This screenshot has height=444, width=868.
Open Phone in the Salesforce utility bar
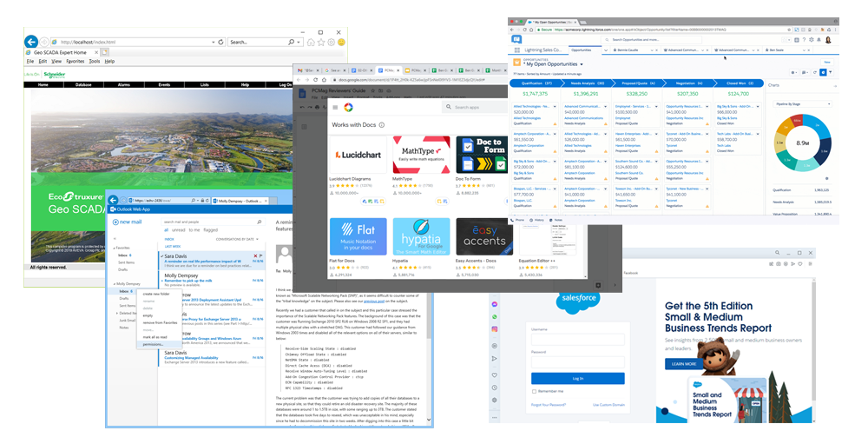click(x=517, y=220)
